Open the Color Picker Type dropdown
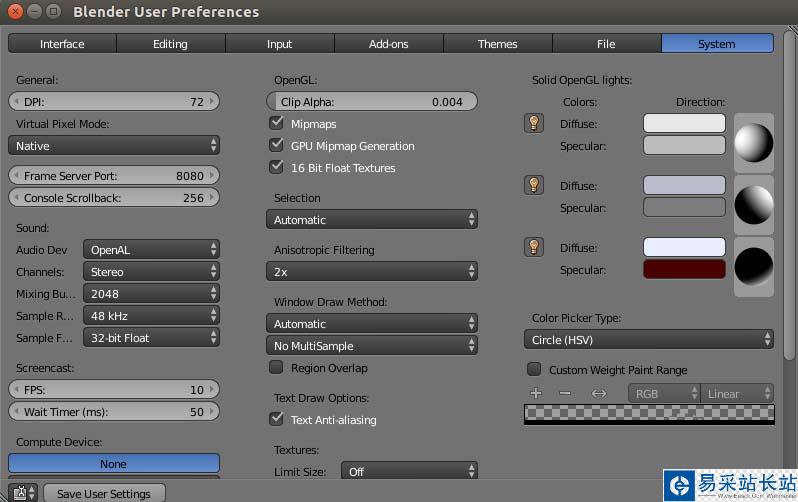Screen dimensions: 798x502 [652, 340]
